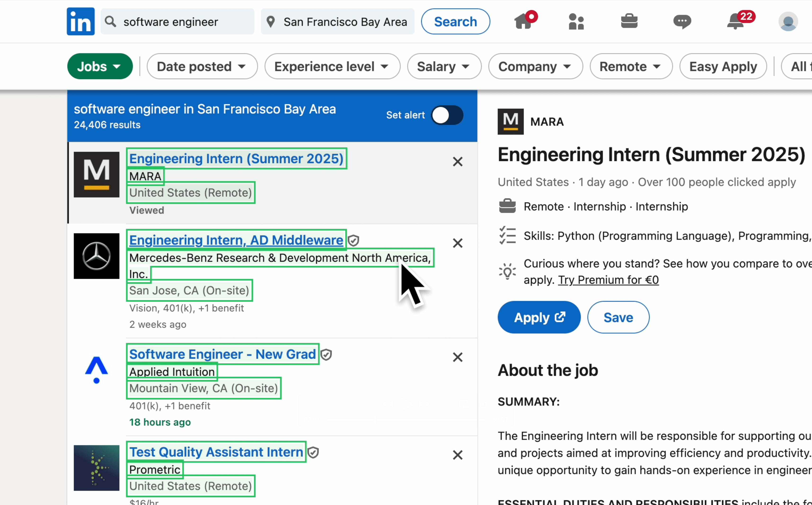
Task: Open Engineering Intern, AD Middleware listing
Action: 236,240
